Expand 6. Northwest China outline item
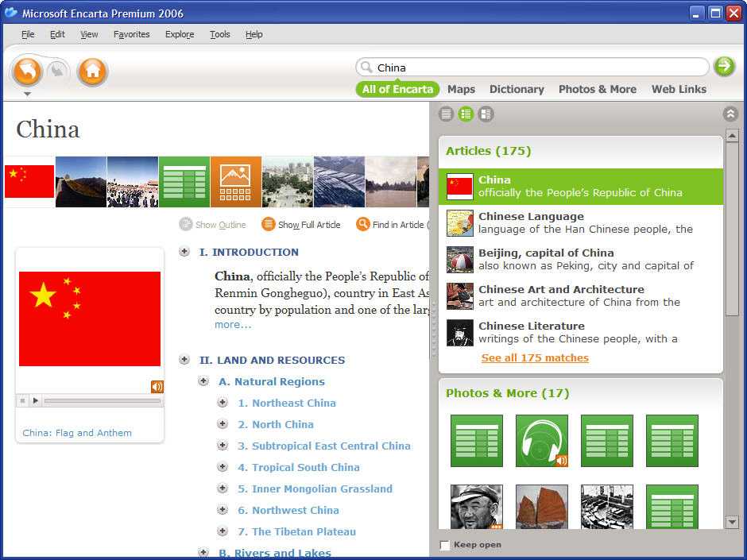747x560 pixels. point(223,509)
